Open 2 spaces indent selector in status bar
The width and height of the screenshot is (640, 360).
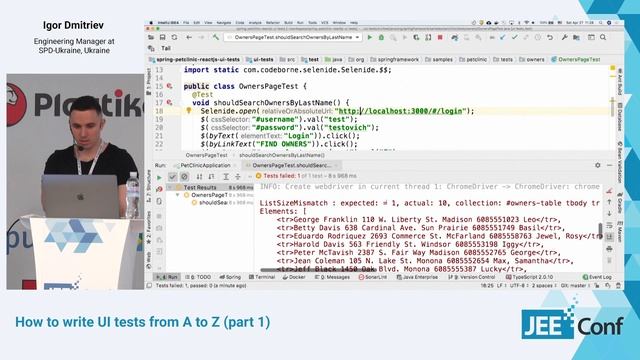[544, 286]
